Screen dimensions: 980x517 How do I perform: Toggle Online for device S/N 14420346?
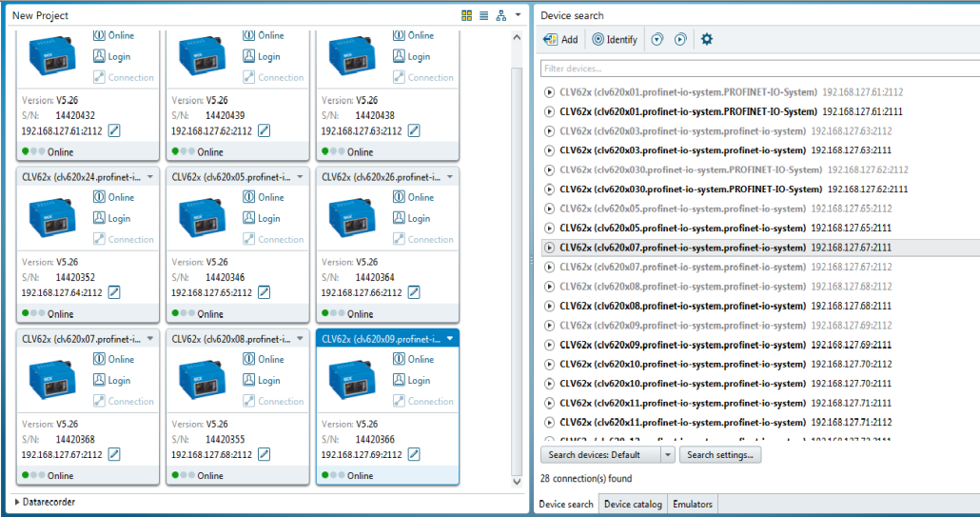pyautogui.click(x=264, y=197)
